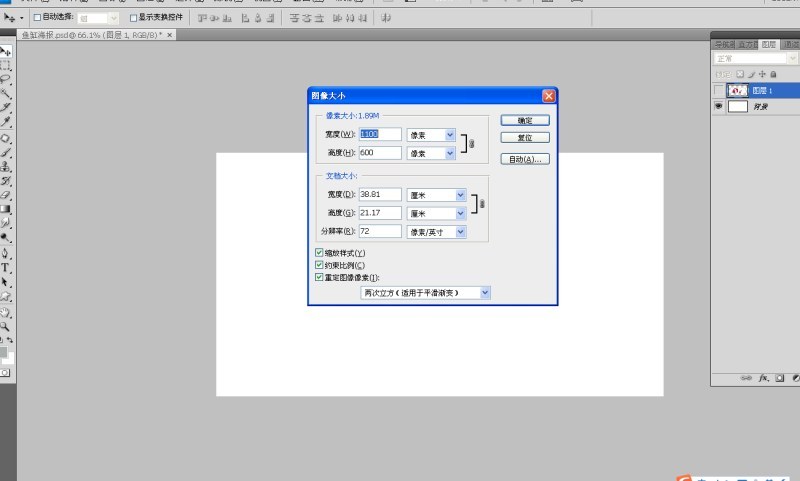Open the 像素/英寸 resolution unit dropdown

point(460,232)
